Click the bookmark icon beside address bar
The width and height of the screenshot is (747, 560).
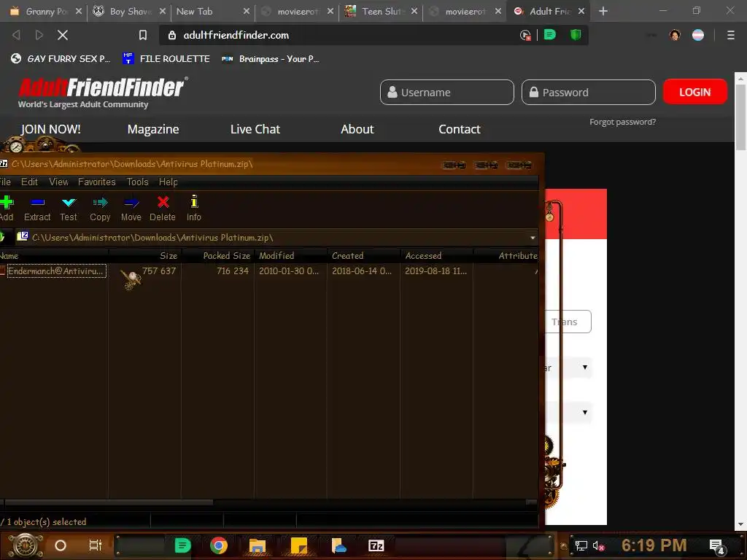tap(142, 35)
